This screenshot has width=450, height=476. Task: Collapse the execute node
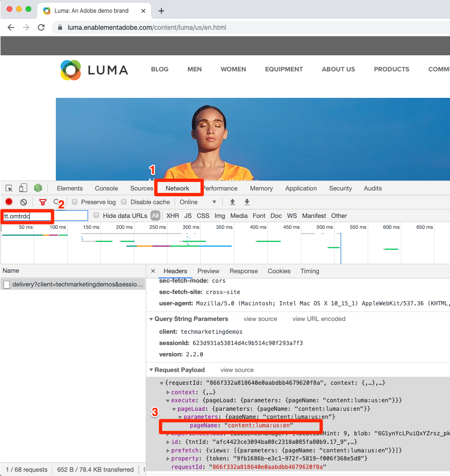[x=168, y=401]
